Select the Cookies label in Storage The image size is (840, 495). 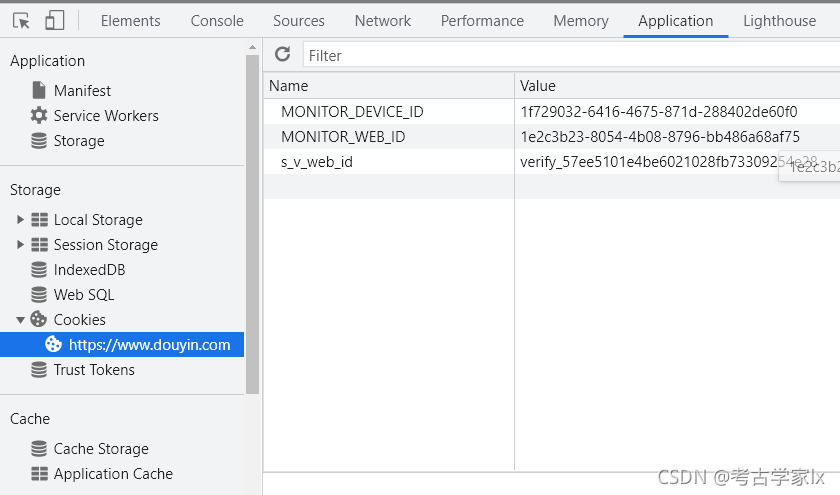79,320
